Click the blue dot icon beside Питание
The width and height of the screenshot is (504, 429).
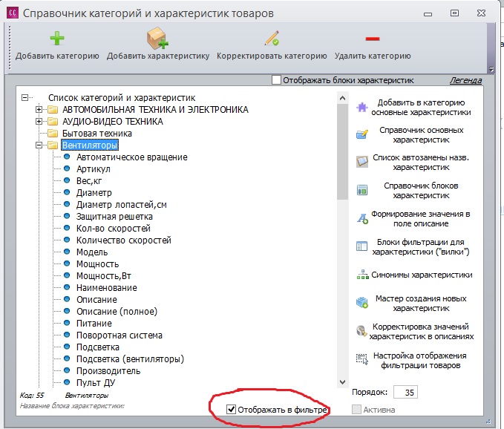coord(67,323)
